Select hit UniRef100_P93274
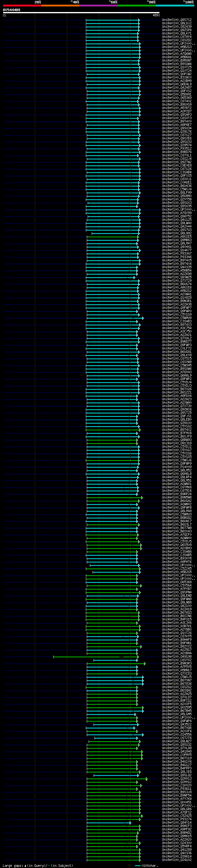 click(177, 819)
